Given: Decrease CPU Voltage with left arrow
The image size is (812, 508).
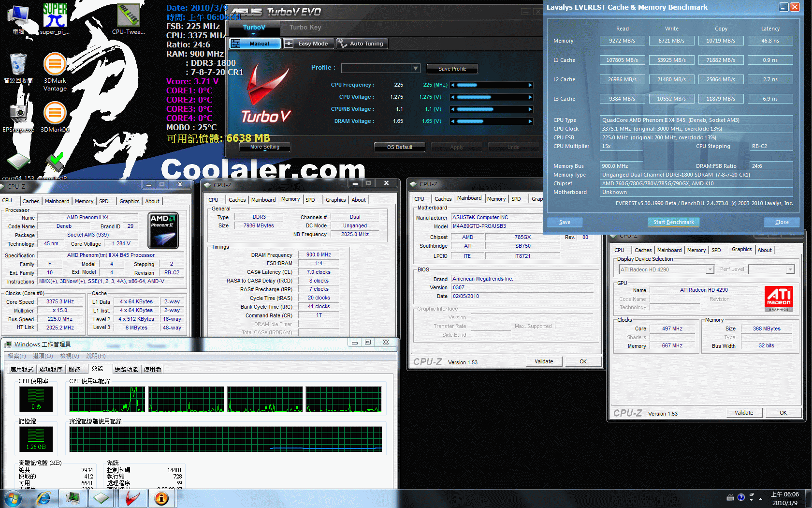Looking at the screenshot, I should tap(453, 97).
